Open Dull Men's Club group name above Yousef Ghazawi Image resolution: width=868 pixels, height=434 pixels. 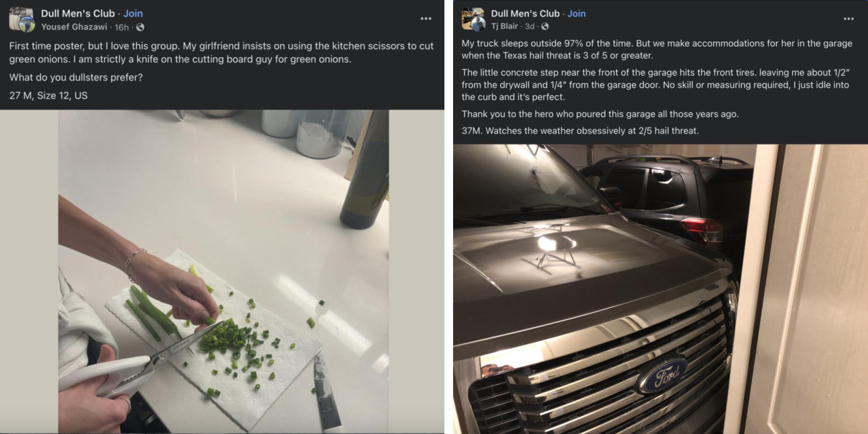coord(78,14)
